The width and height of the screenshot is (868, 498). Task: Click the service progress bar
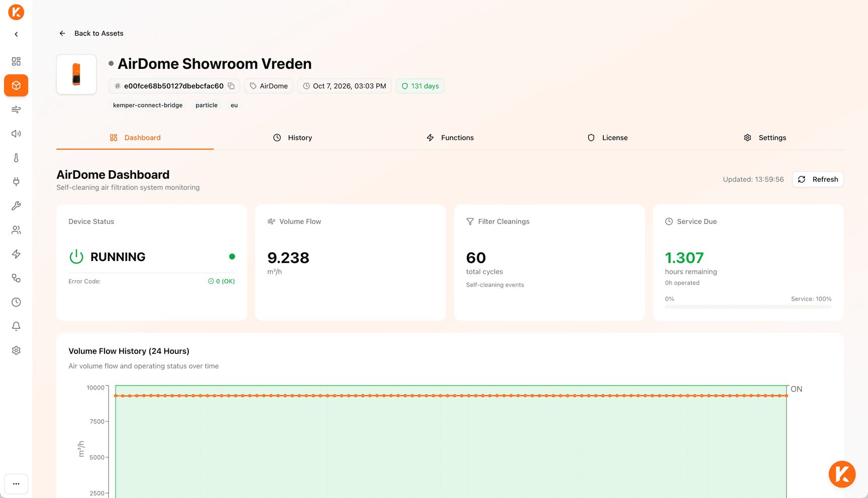748,306
